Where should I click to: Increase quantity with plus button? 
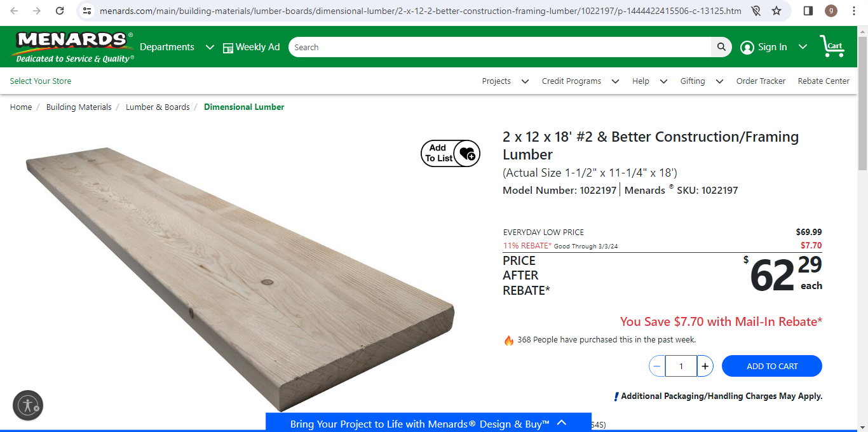coord(705,366)
